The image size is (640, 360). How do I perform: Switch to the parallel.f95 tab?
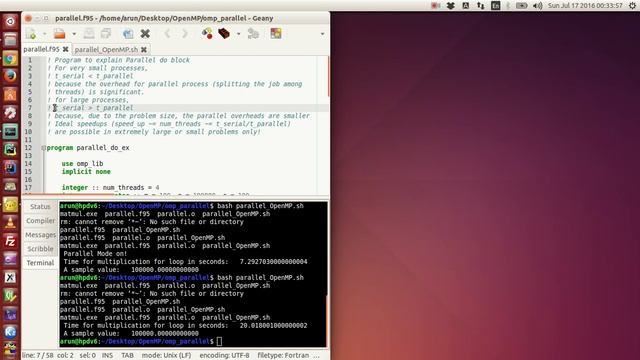(x=41, y=49)
